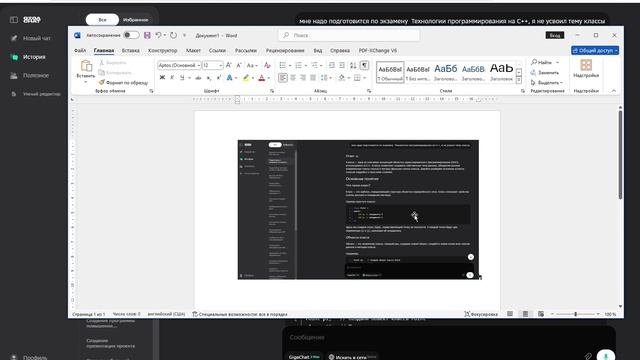Click the Sign in (Вход) button
This screenshot has height=360, width=640.
click(555, 36)
